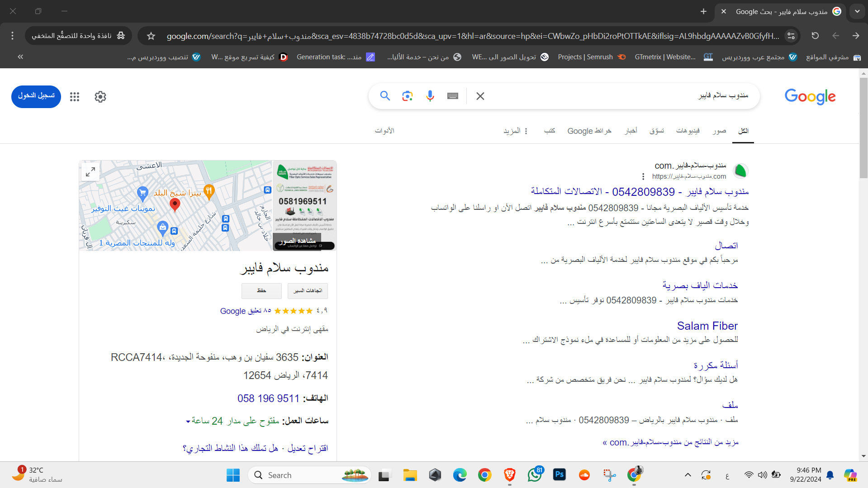Switch to the صور images tab

pos(719,131)
